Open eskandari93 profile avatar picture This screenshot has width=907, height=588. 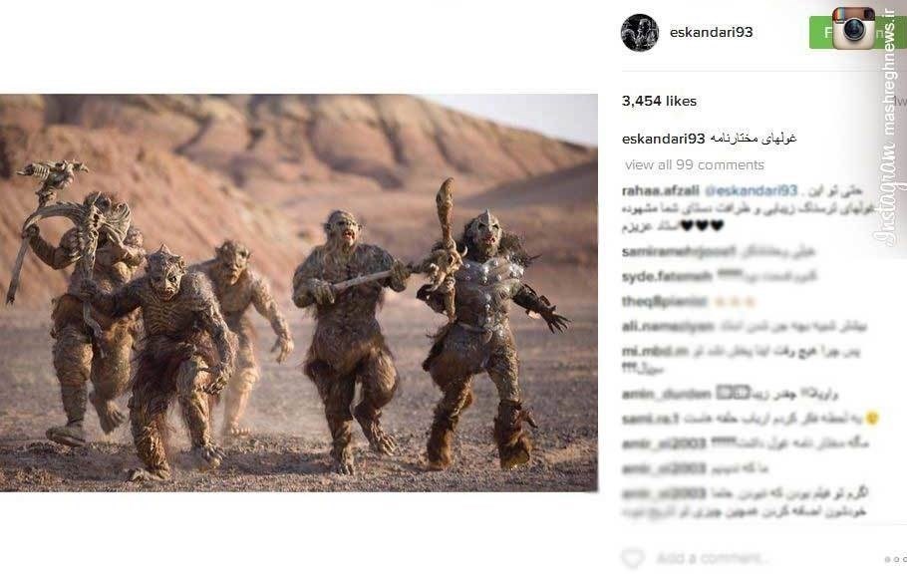[639, 32]
